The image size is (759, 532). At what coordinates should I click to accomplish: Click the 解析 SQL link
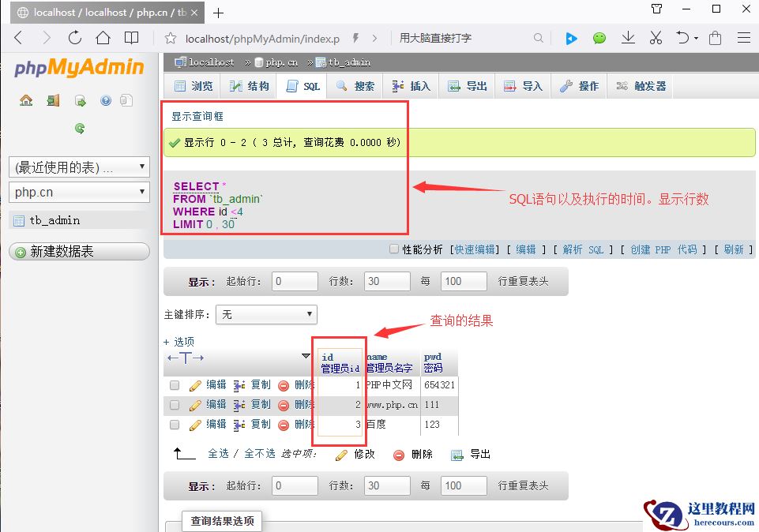[x=583, y=249]
